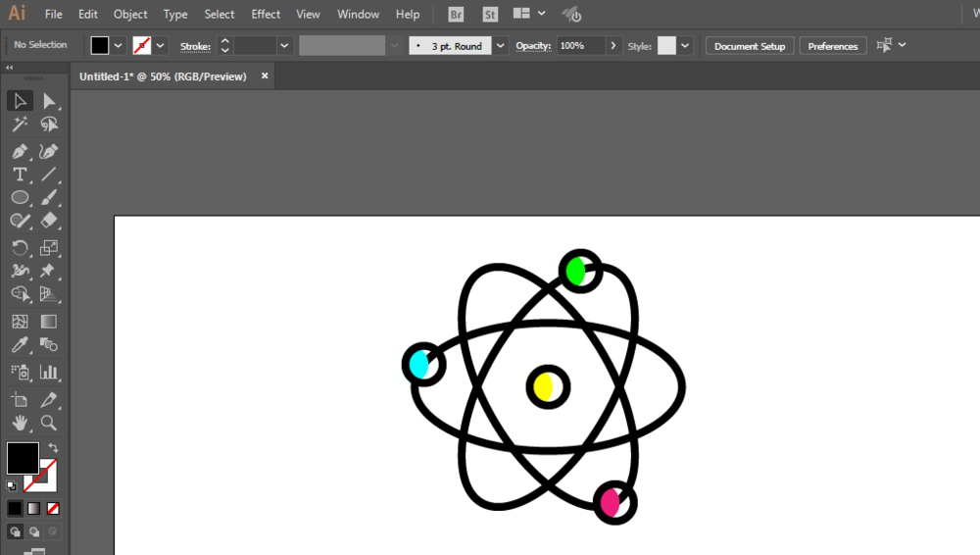The image size is (980, 555).
Task: Choose the Ellipse tool
Action: coord(20,198)
